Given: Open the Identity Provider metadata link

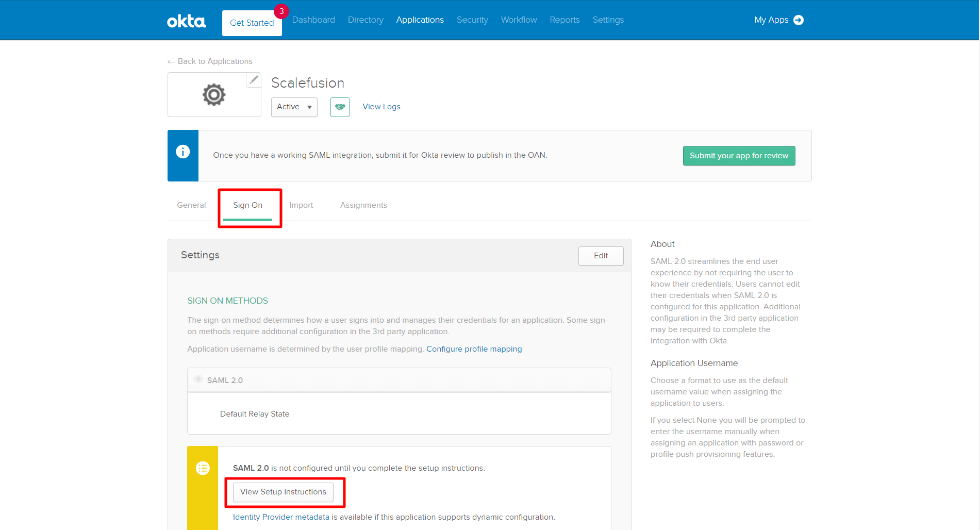Looking at the screenshot, I should pos(281,517).
